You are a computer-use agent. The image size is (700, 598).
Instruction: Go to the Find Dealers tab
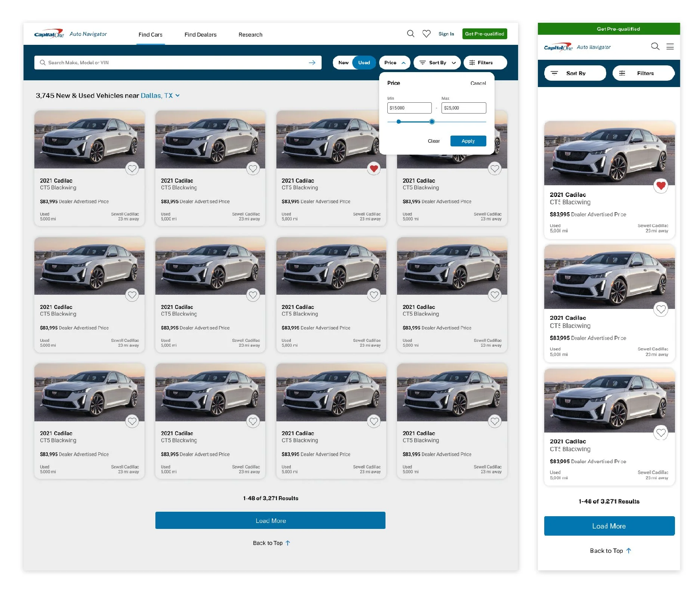[x=200, y=35]
